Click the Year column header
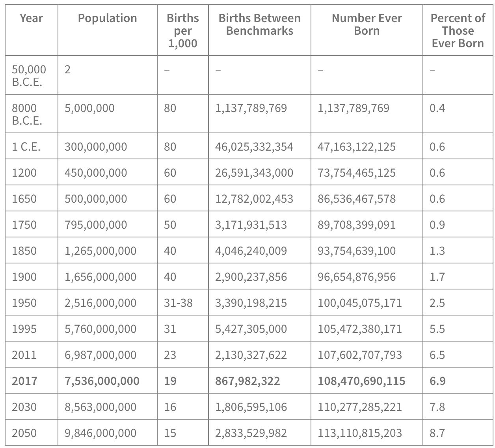495x448 pixels. [x=31, y=18]
